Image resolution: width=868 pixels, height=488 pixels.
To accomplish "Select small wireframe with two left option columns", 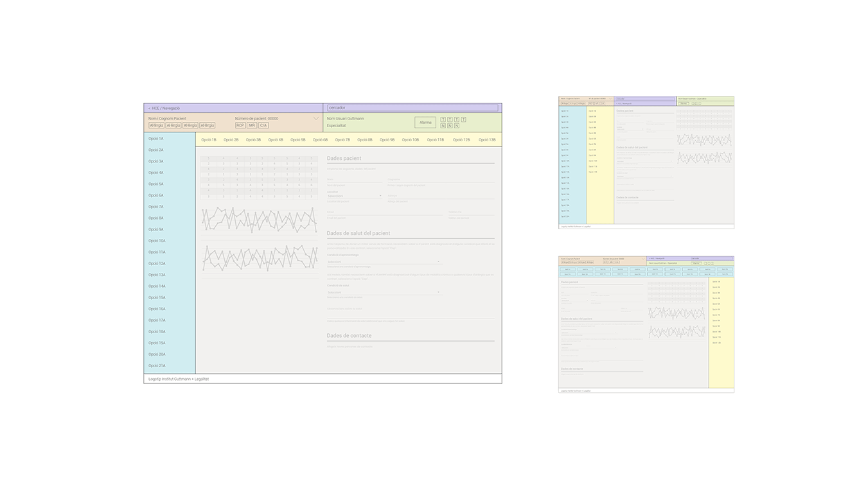I will coord(646,162).
